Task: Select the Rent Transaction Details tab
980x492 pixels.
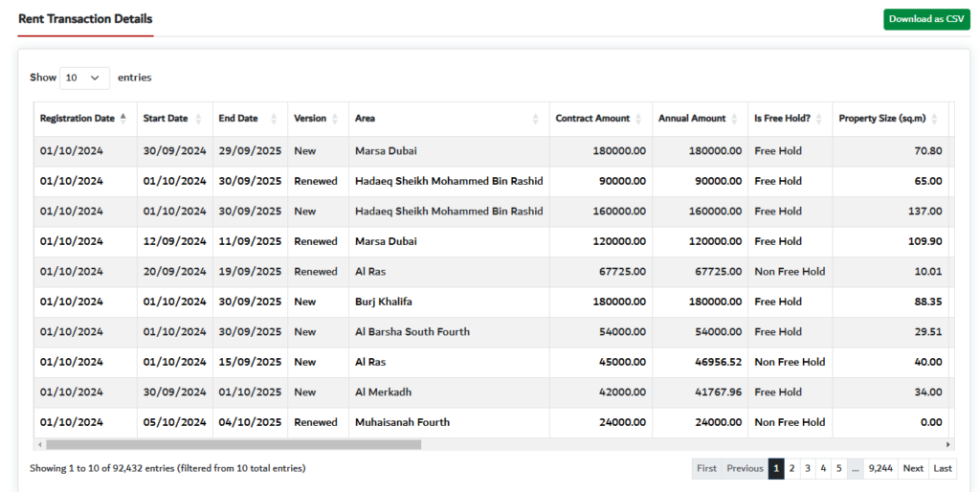Action: point(85,19)
